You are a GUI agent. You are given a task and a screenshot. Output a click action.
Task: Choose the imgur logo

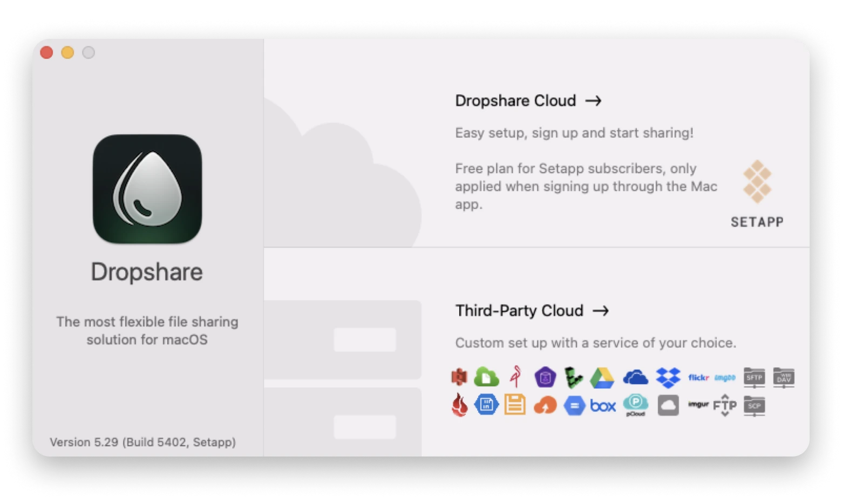698,404
